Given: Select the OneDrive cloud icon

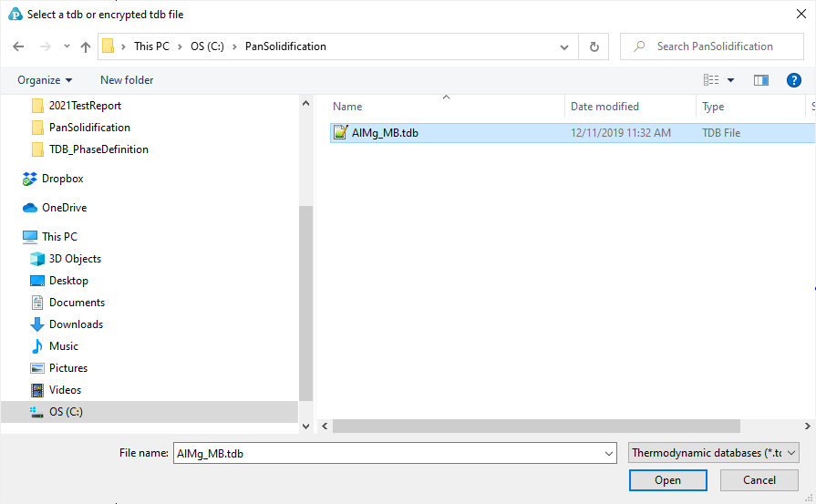Looking at the screenshot, I should point(29,208).
